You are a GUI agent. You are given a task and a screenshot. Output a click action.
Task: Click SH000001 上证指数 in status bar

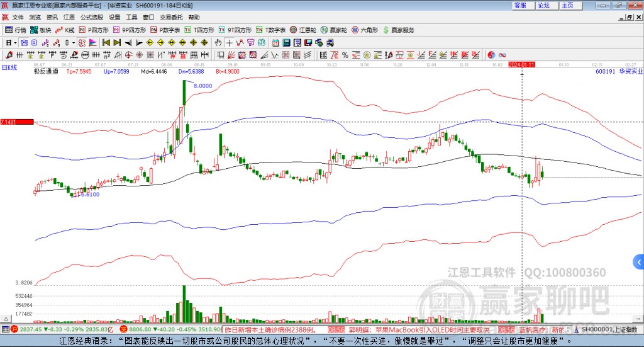(609, 329)
